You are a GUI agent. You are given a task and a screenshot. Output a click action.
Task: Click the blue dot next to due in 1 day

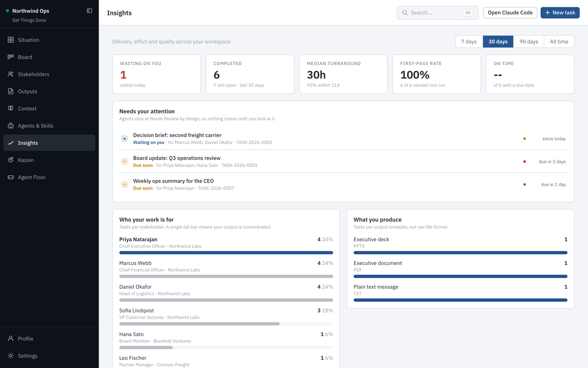point(524,184)
